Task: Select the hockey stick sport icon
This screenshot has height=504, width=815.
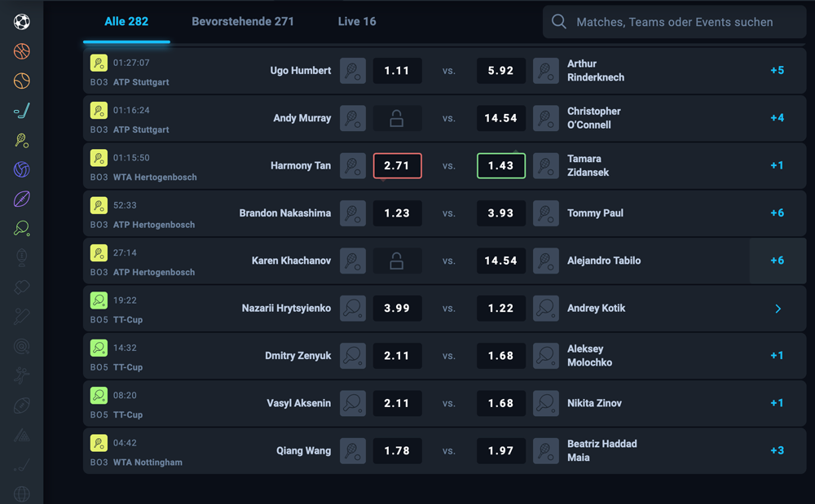Action: (x=20, y=110)
